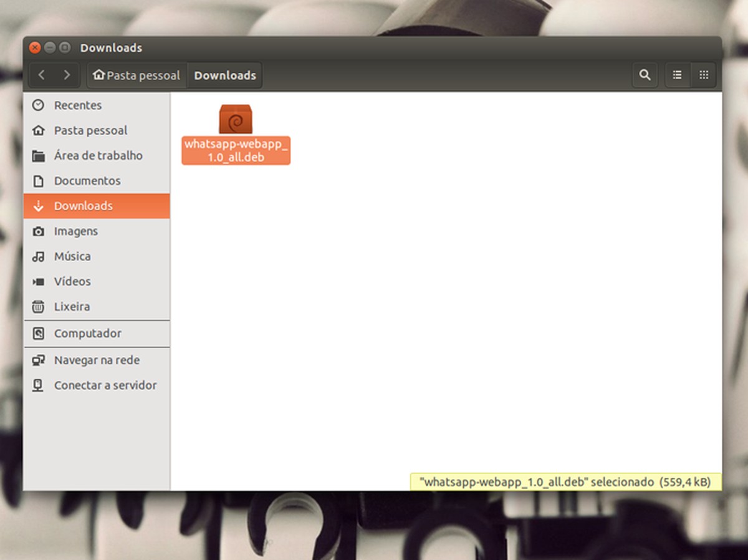748x560 pixels.
Task: Click the Downloads breadcrumb tab
Action: (224, 75)
